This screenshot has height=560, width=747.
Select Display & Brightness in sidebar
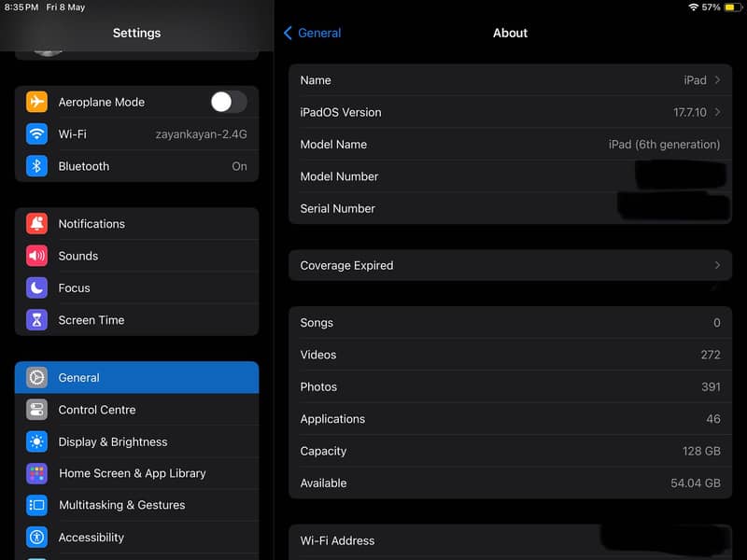coord(136,441)
